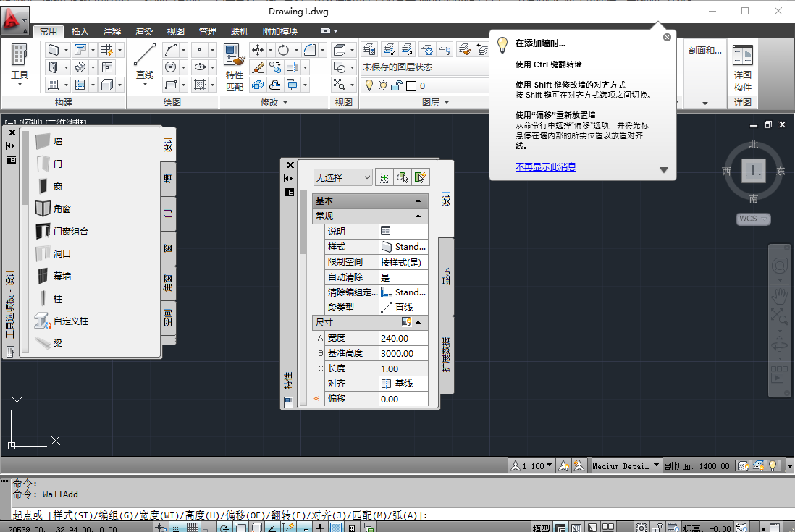Expand the balloon tip with the down arrow
The image size is (795, 532).
click(x=664, y=169)
